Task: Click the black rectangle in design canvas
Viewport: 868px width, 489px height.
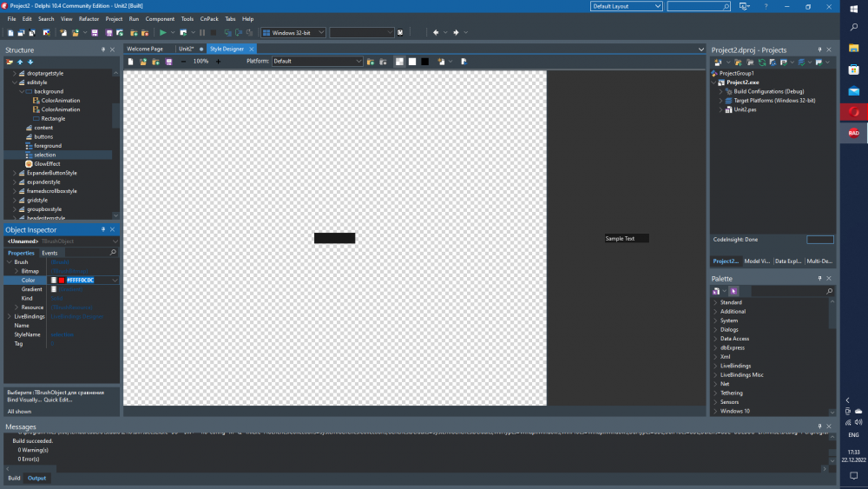Action: click(334, 238)
